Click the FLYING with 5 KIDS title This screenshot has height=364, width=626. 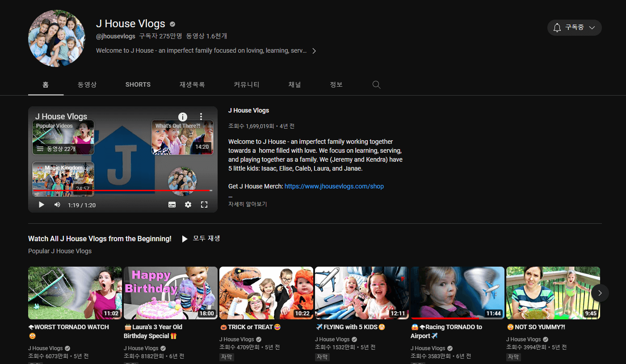pyautogui.click(x=350, y=327)
